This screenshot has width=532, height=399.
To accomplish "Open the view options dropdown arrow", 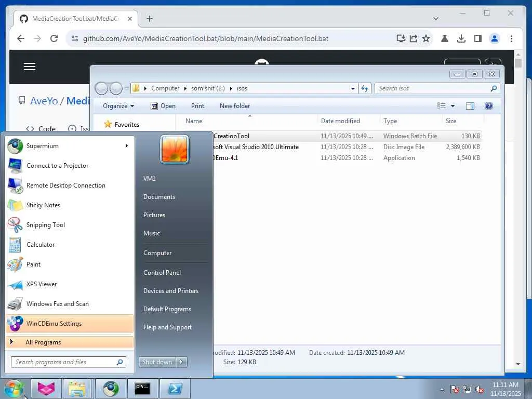I will pos(453,106).
